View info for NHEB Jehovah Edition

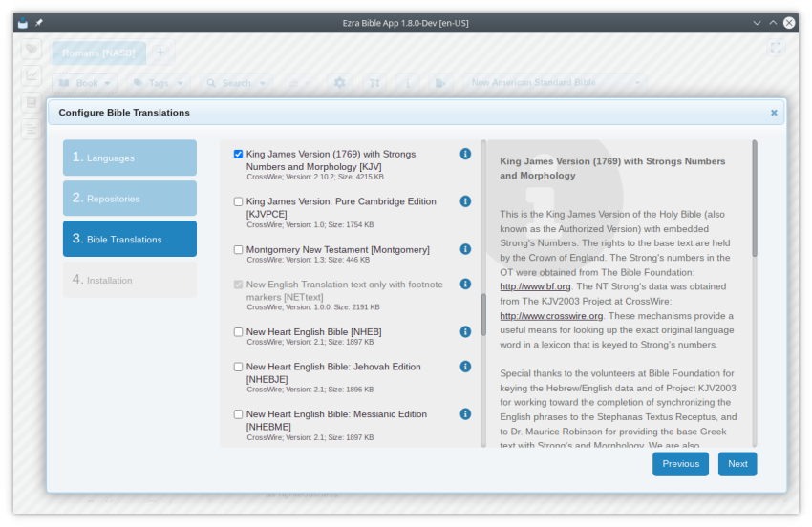click(465, 367)
